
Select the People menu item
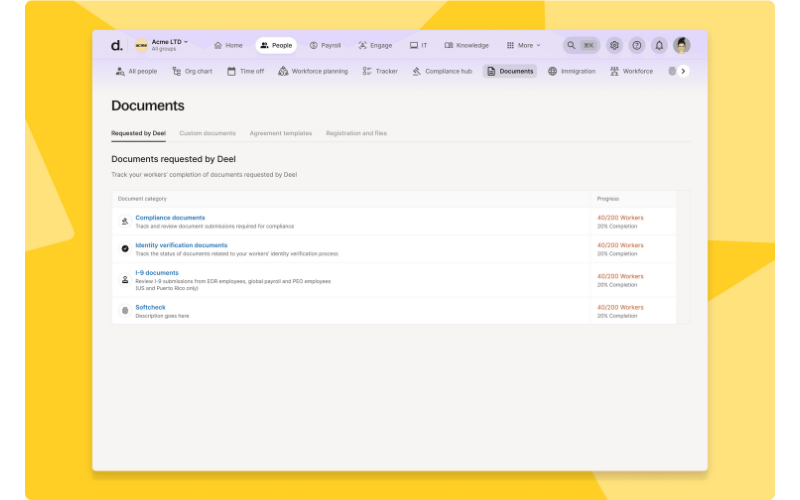point(276,45)
